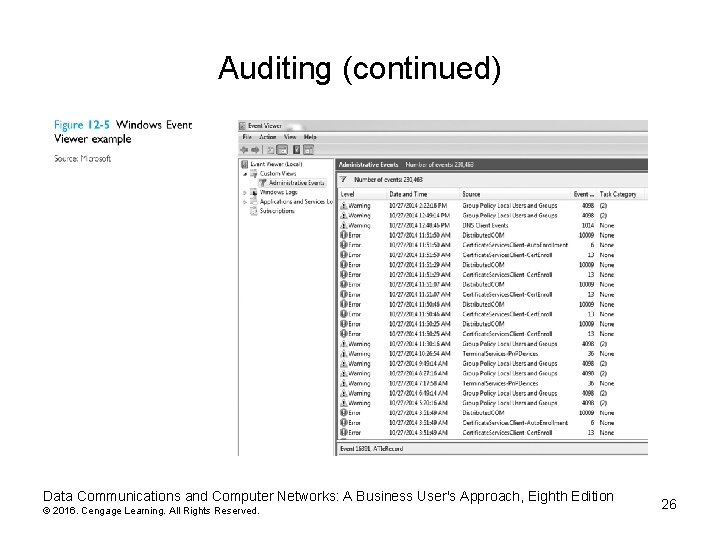
Task: Select the 10:26:54 AM TerminalServices-PnPDevices source cell
Action: click(x=500, y=354)
